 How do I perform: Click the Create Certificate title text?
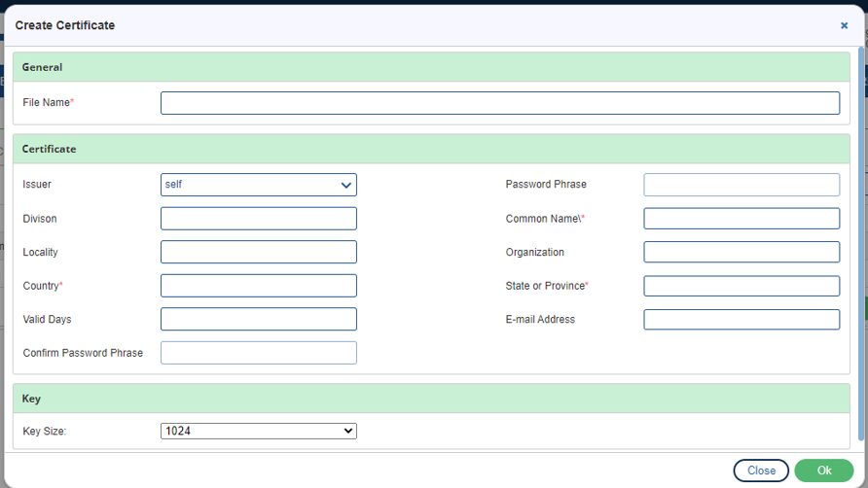click(65, 25)
